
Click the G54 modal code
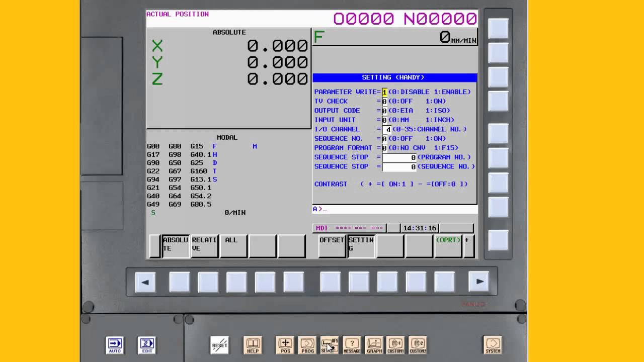coord(175,188)
